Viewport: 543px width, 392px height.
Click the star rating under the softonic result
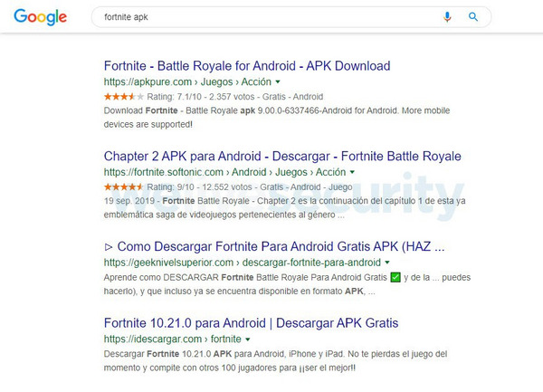point(119,186)
